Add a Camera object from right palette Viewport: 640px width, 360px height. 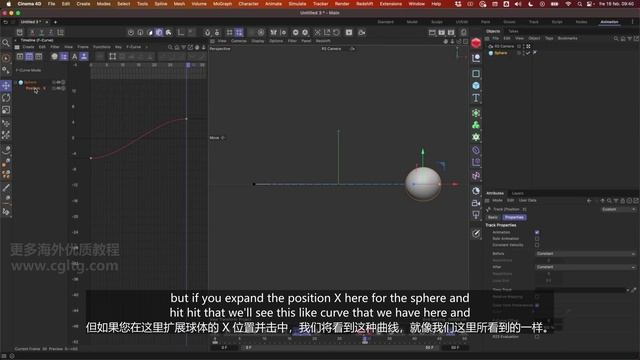click(476, 203)
